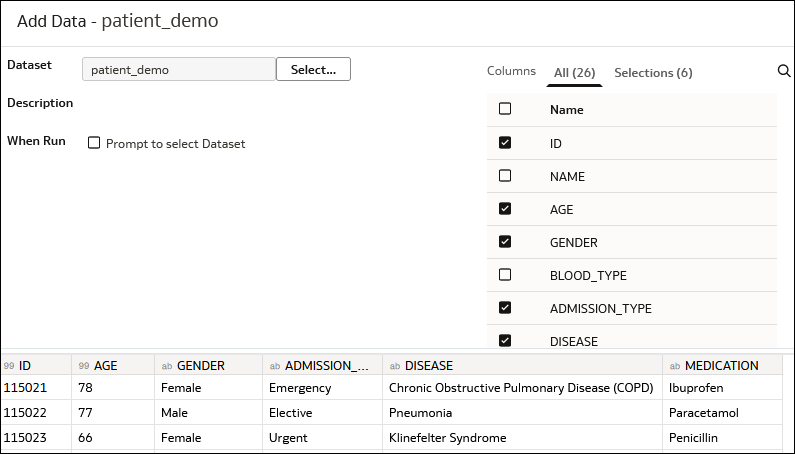Click the search magnifier icon for columns
Image resolution: width=795 pixels, height=454 pixels.
(x=784, y=71)
